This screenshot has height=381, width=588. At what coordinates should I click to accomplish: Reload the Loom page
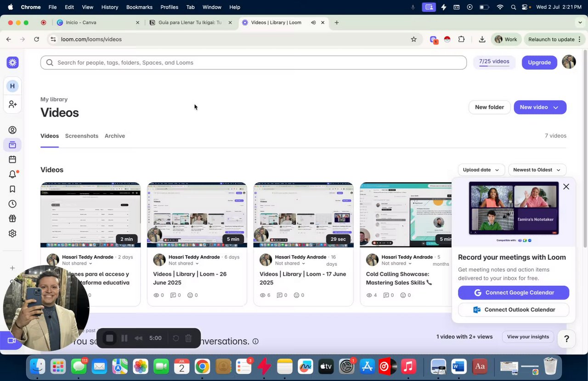pos(37,39)
